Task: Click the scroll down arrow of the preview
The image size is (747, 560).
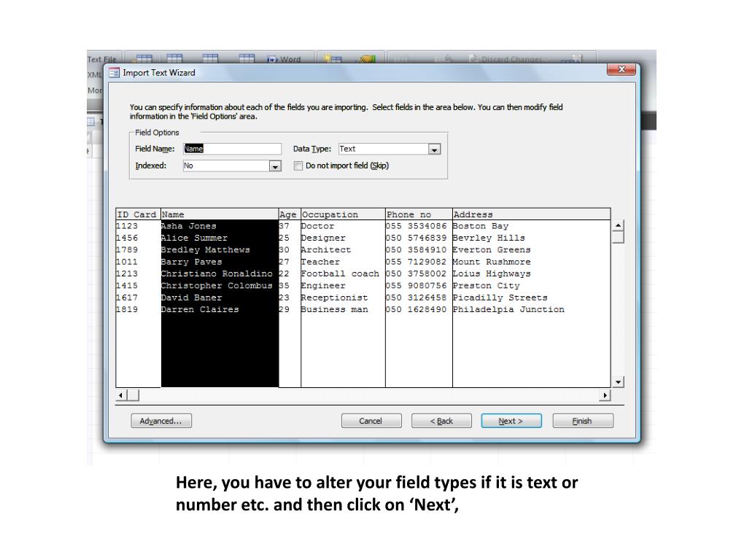Action: (618, 382)
